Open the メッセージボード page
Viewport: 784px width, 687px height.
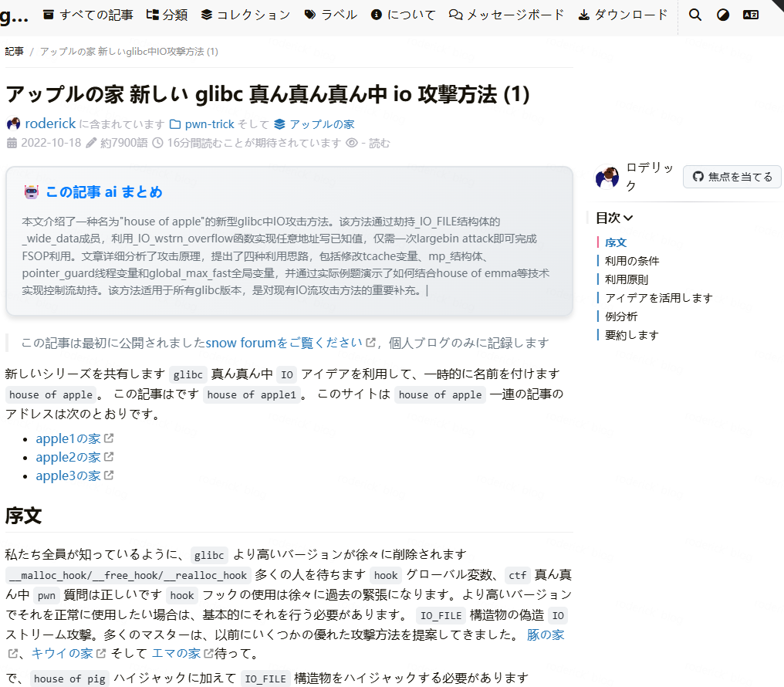(509, 15)
